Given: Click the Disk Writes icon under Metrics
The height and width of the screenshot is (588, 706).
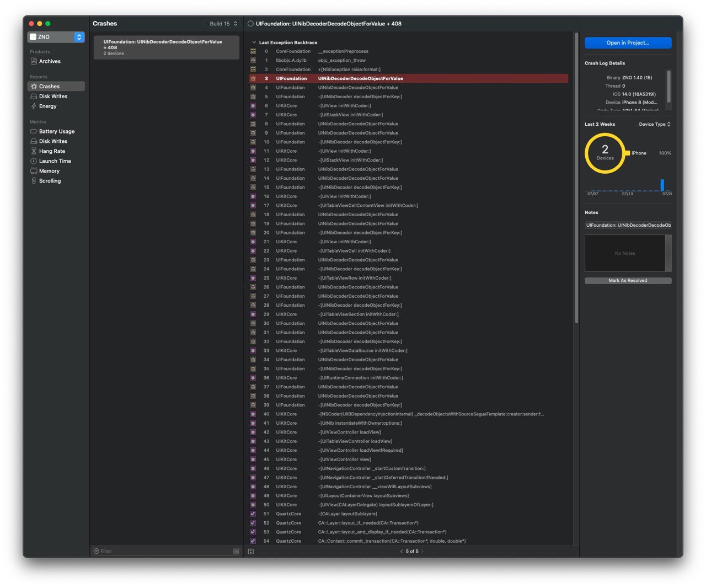Looking at the screenshot, I should [x=34, y=141].
